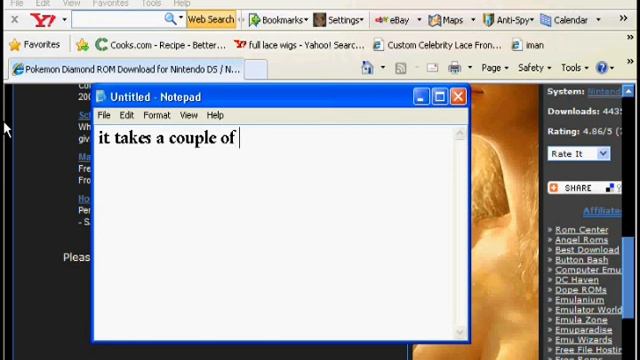Open the Safety menu

(534, 68)
